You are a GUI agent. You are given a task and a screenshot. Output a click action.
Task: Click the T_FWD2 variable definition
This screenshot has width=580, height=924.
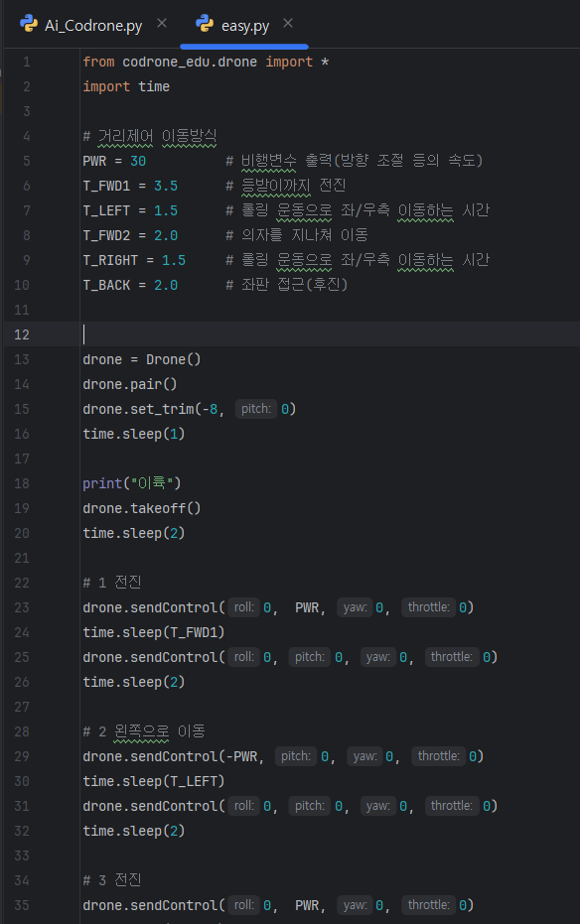[x=130, y=236]
